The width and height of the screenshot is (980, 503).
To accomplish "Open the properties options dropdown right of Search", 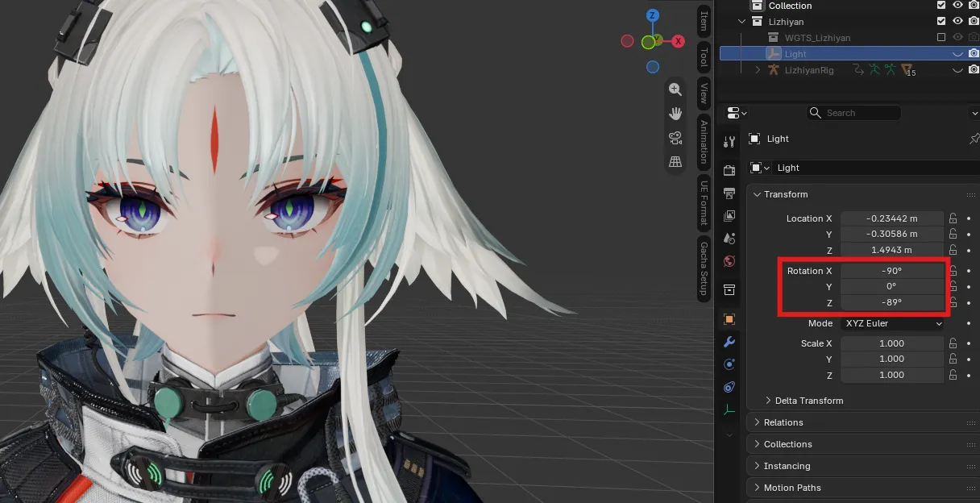I will (974, 113).
